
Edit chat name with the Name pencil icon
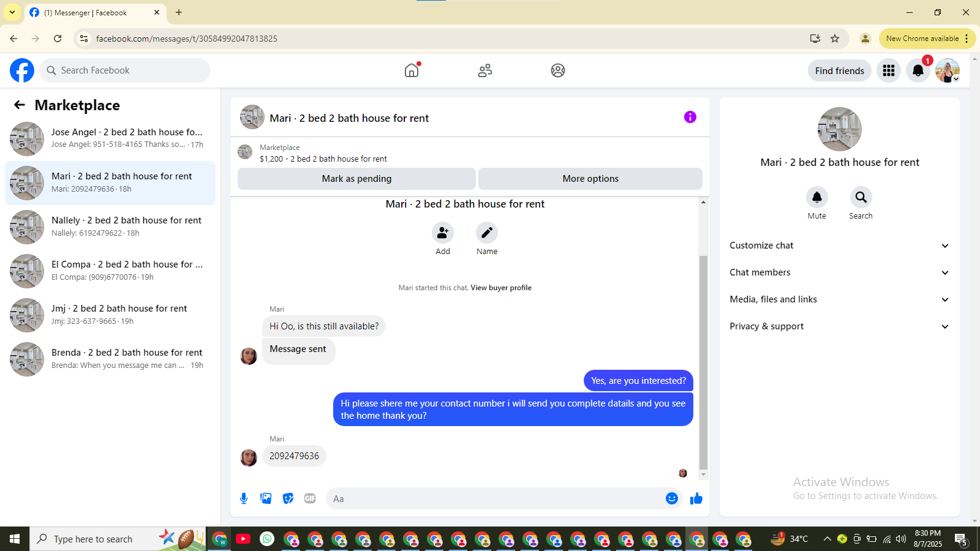pos(487,233)
